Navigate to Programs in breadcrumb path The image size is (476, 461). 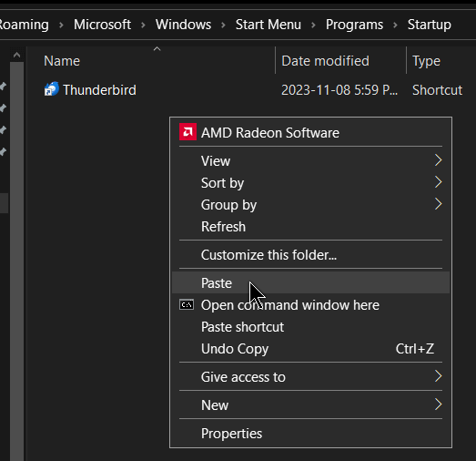[354, 25]
